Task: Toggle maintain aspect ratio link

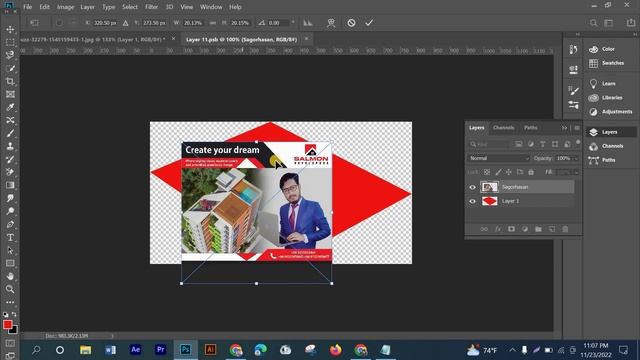Action: (213, 23)
